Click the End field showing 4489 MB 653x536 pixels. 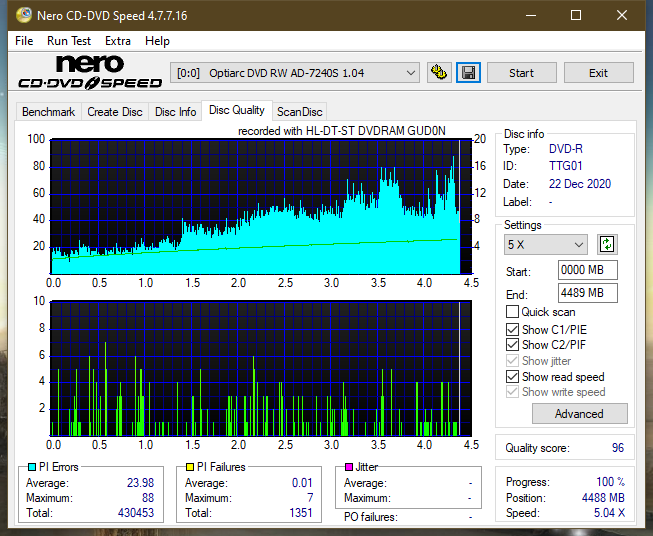pyautogui.click(x=587, y=293)
